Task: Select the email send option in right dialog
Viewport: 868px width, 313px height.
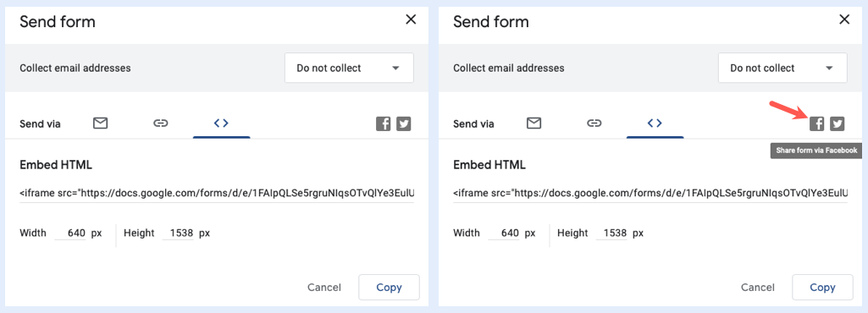Action: click(534, 124)
